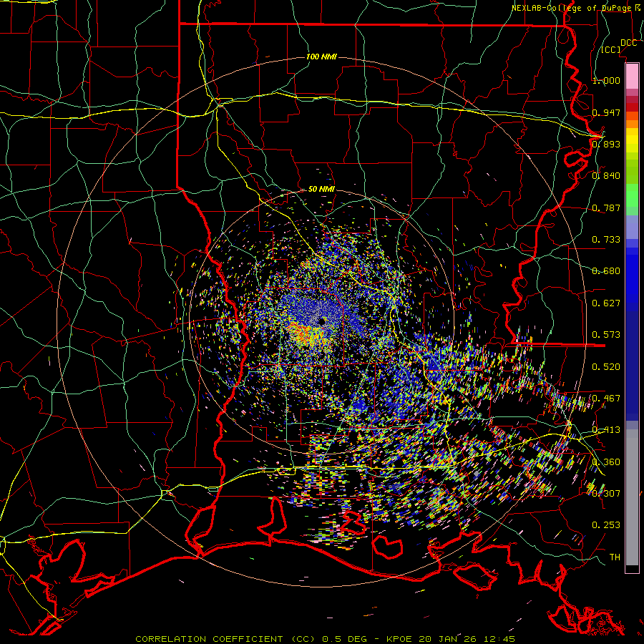Image resolution: width=644 pixels, height=644 pixels.
Task: Click the 0.947 scale value
Action: pos(606,112)
